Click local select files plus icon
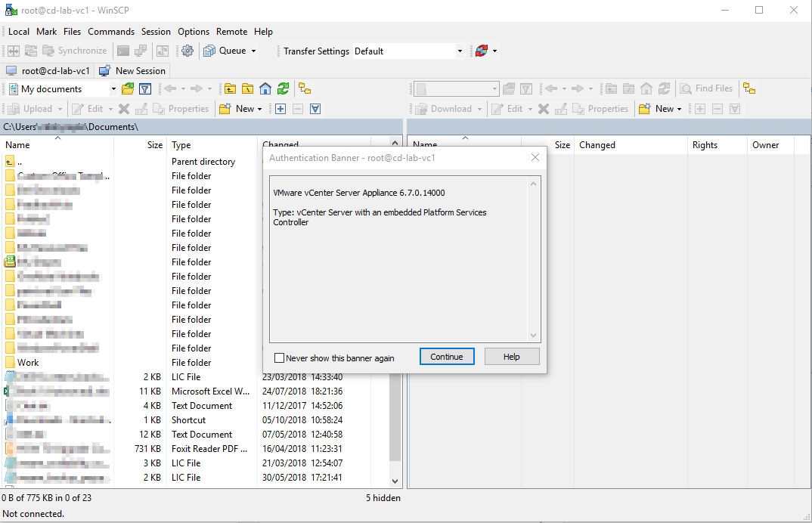 280,109
